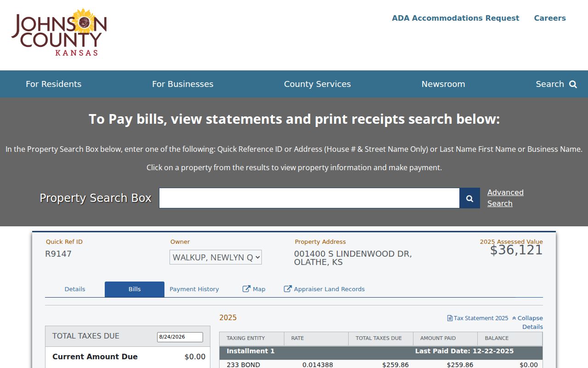Click the Taxing Entity column header

pyautogui.click(x=252, y=338)
